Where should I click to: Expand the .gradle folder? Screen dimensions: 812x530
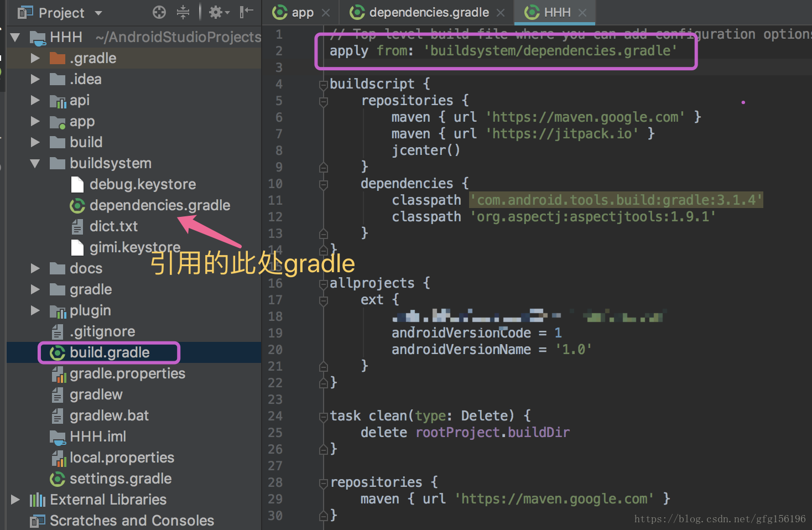tap(35, 58)
